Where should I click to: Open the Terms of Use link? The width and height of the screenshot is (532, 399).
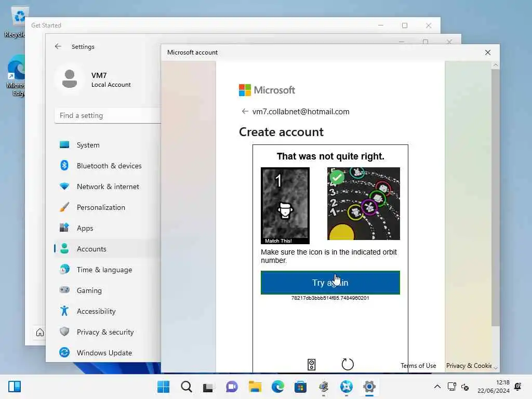[418, 365]
